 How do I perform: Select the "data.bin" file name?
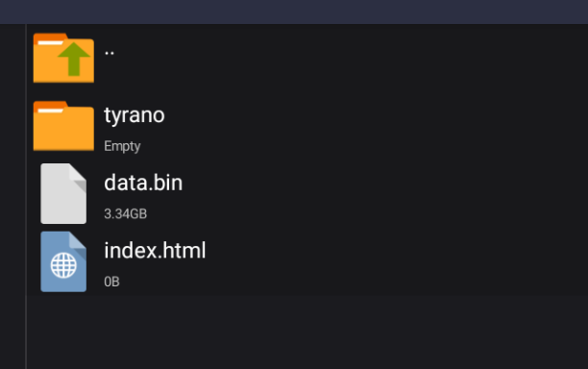coord(143,183)
